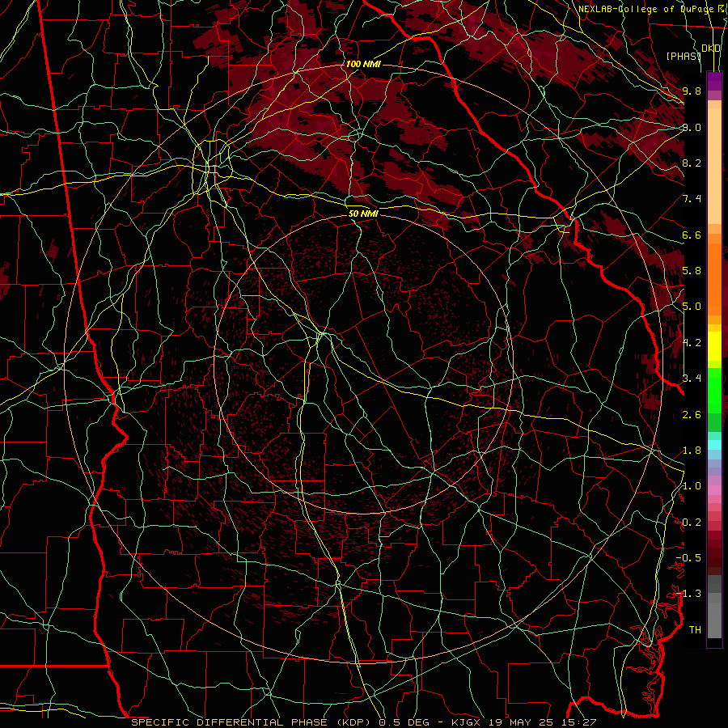This screenshot has height=728, width=728.
Task: Select the 9.8 value on the scale
Action: [x=692, y=91]
